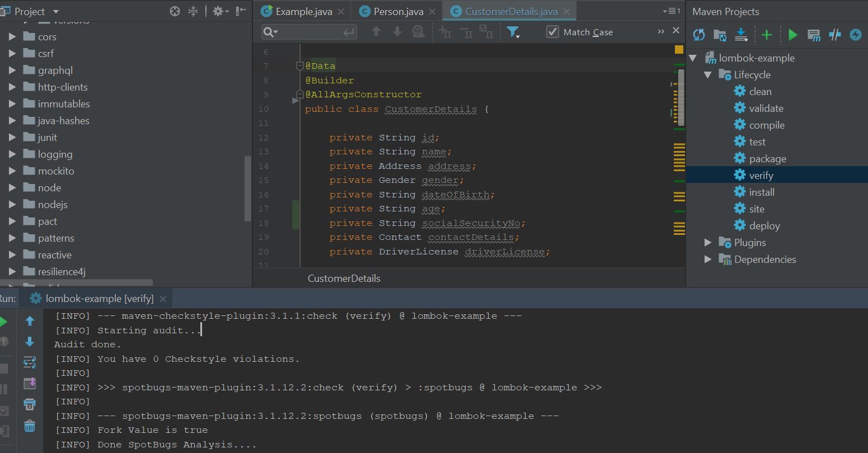This screenshot has width=868, height=453.
Task: Expand the mockito folder
Action: pyautogui.click(x=12, y=171)
